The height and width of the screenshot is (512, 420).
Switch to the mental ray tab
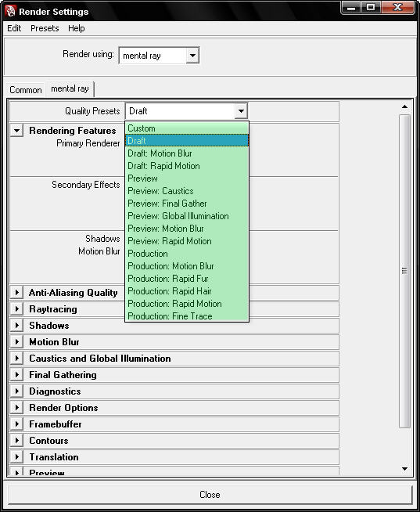pos(70,88)
